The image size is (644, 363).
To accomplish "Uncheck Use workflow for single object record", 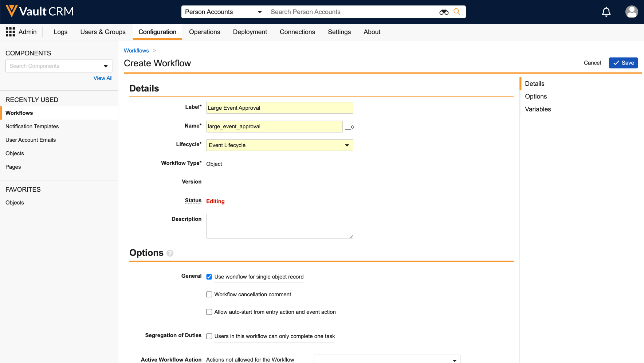I will point(209,277).
